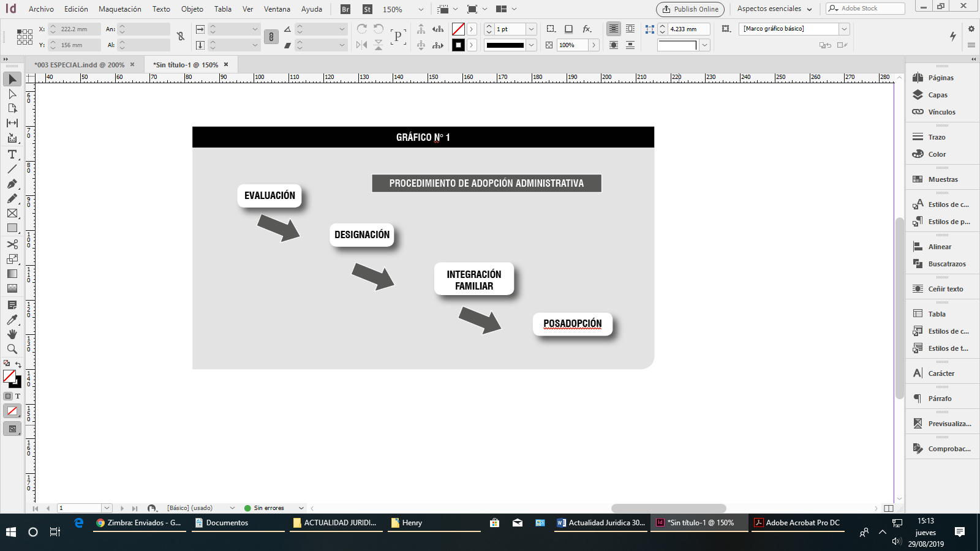Screen dimensions: 980x551
Task: Select the Eyedropper tool
Action: 12,320
